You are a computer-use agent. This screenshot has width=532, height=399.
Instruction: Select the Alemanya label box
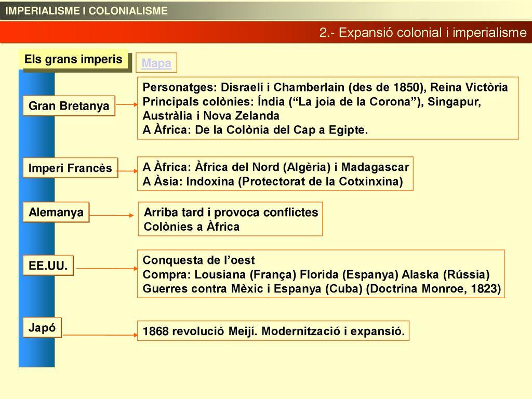(x=56, y=212)
